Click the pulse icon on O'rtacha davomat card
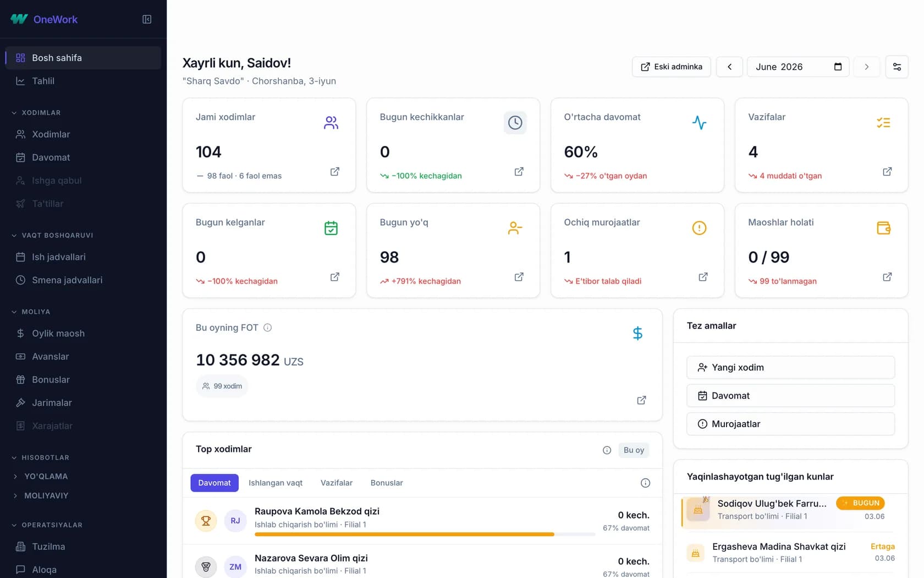 coord(699,122)
